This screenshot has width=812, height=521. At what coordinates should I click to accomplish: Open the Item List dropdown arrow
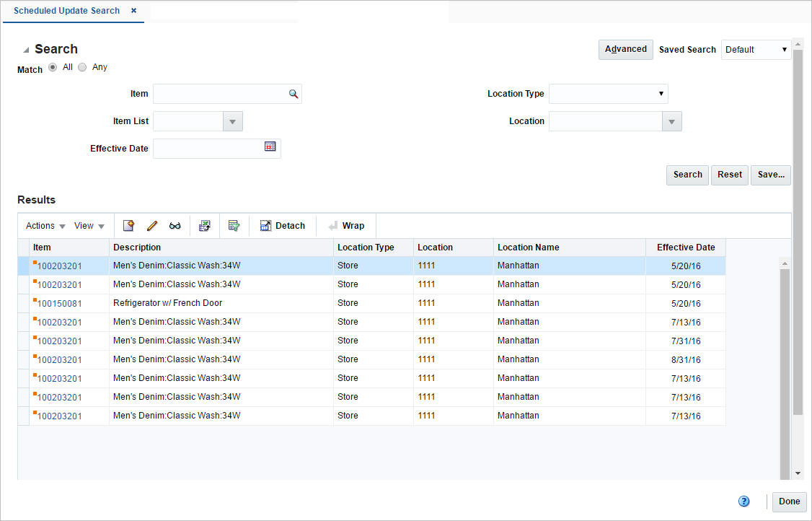pyautogui.click(x=232, y=121)
